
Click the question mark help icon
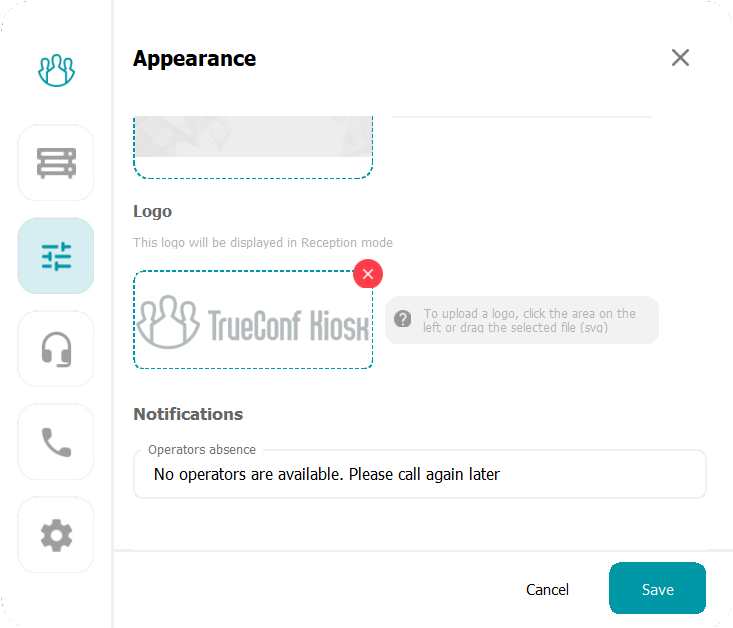(x=403, y=319)
